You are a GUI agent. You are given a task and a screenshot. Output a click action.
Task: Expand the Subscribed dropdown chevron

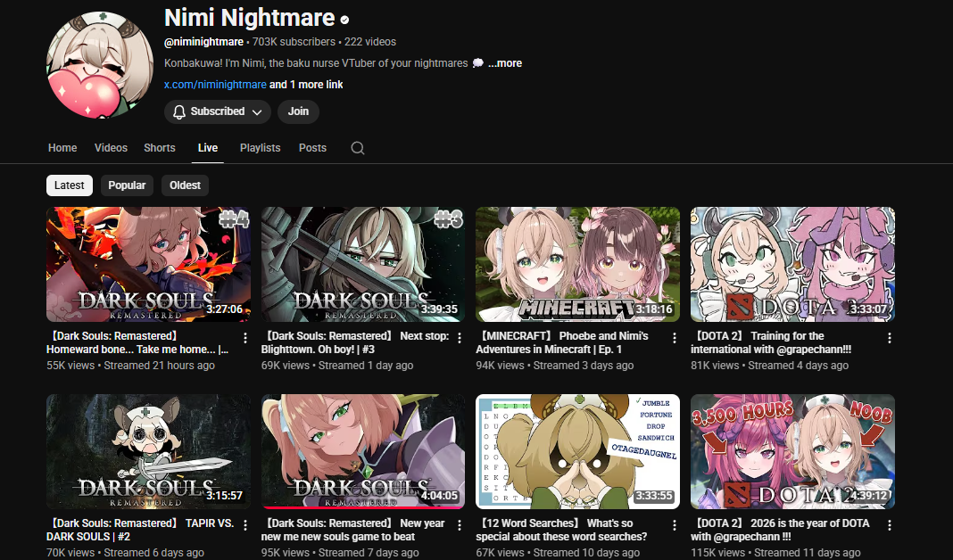(x=257, y=112)
